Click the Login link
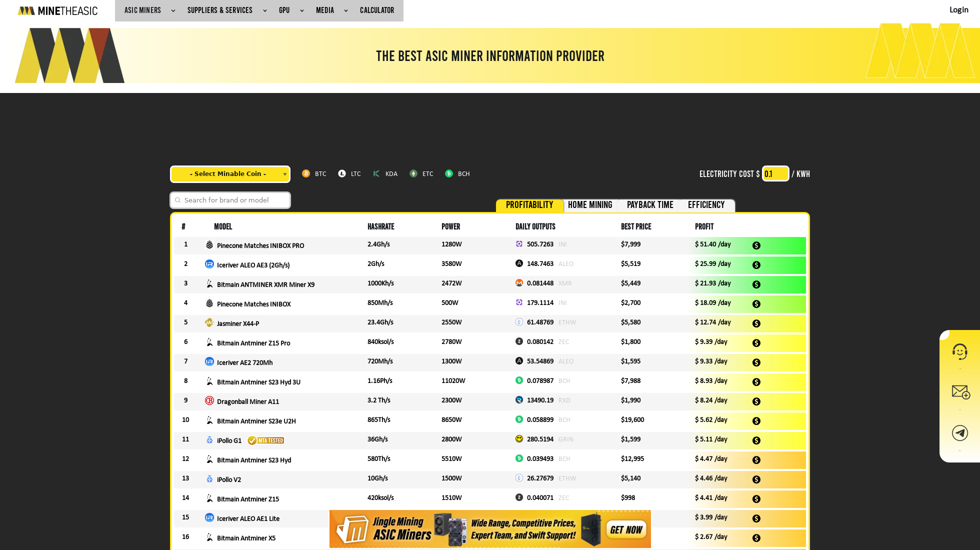The image size is (980, 550). (x=958, y=9)
